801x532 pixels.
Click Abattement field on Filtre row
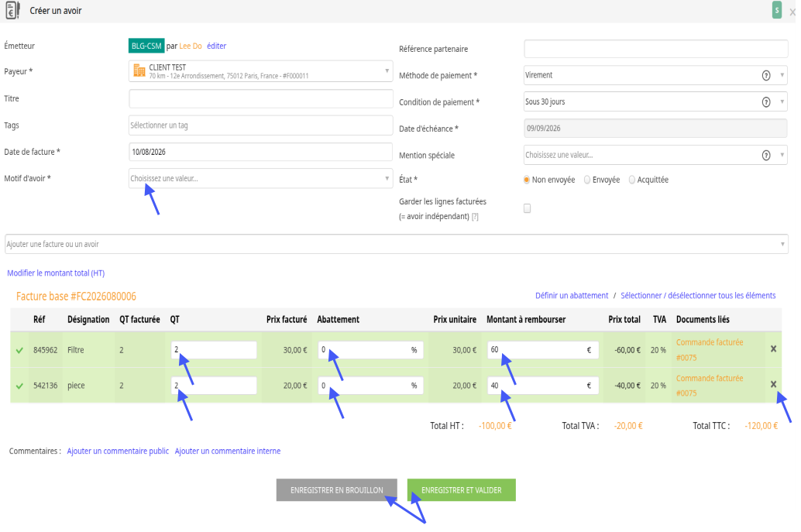pyautogui.click(x=370, y=350)
